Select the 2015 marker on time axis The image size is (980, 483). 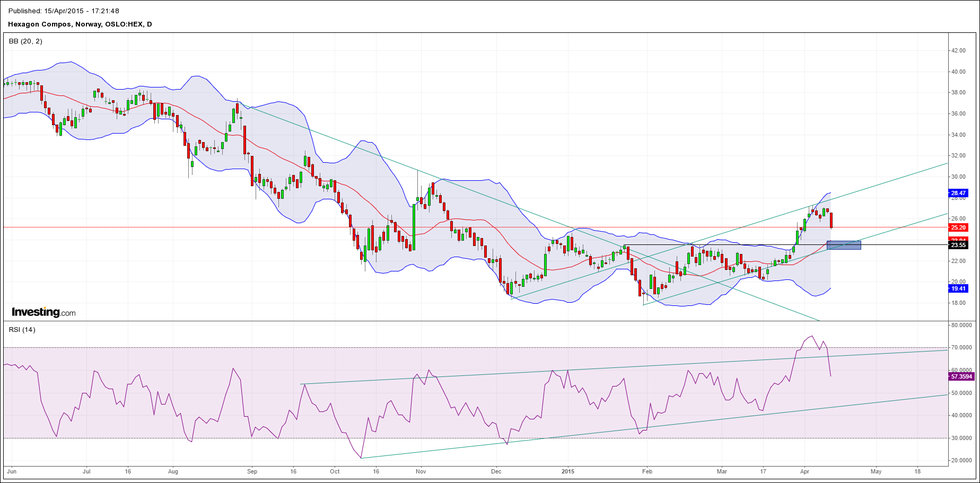(x=568, y=471)
